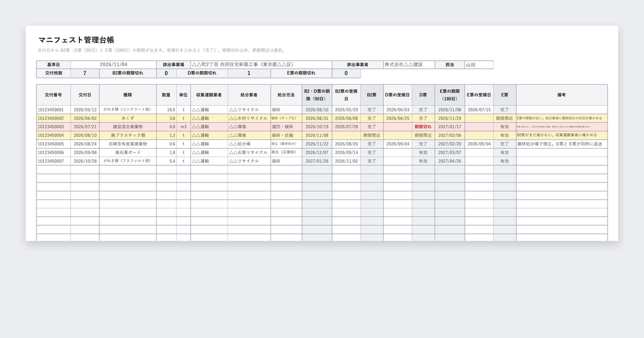
Task: Select E票の受領日 value 2026/07/15
Action: click(x=479, y=110)
